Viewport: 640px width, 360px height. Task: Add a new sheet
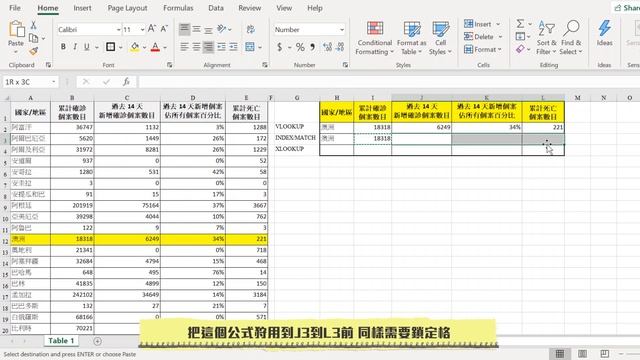(x=97, y=341)
